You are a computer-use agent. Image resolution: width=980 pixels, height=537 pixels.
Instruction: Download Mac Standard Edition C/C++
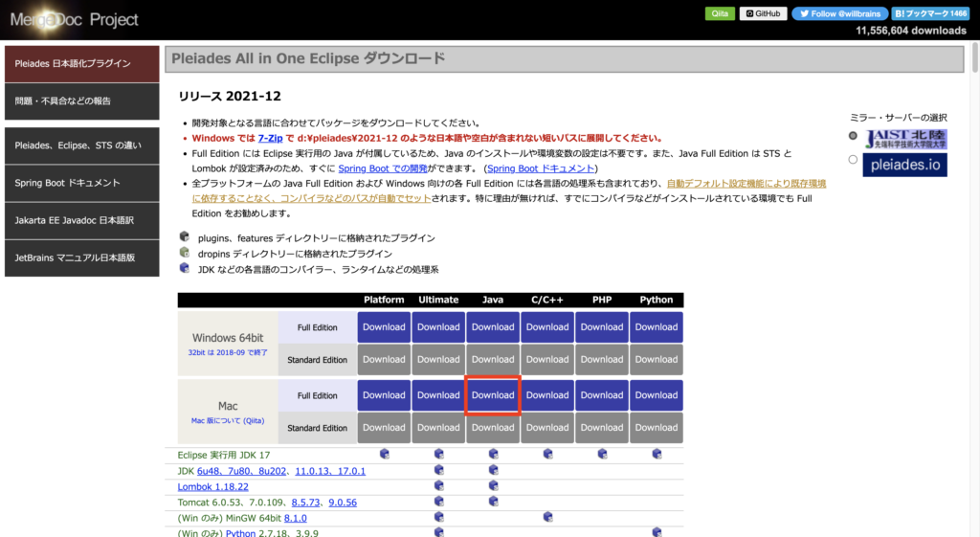pyautogui.click(x=546, y=428)
